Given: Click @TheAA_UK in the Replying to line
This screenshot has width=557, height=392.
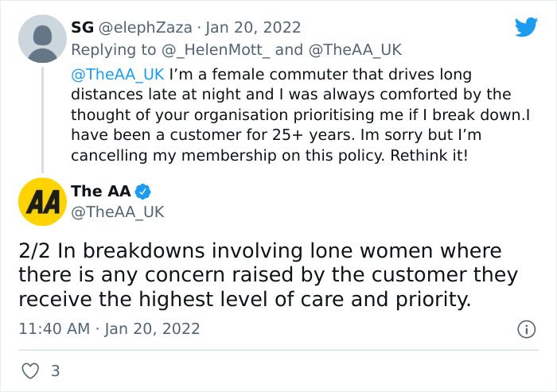Looking at the screenshot, I should pos(355,49).
